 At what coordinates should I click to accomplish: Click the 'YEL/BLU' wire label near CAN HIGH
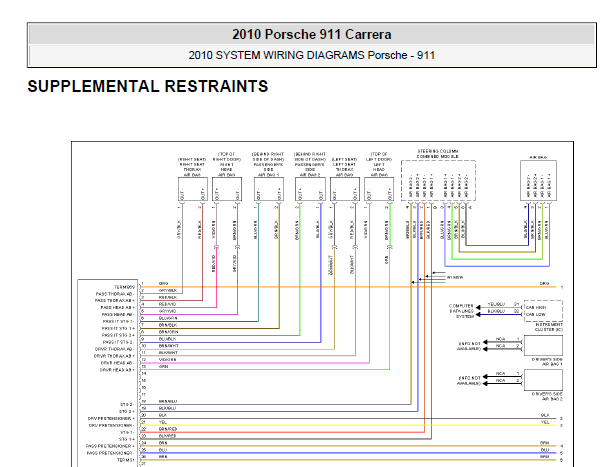[496, 304]
